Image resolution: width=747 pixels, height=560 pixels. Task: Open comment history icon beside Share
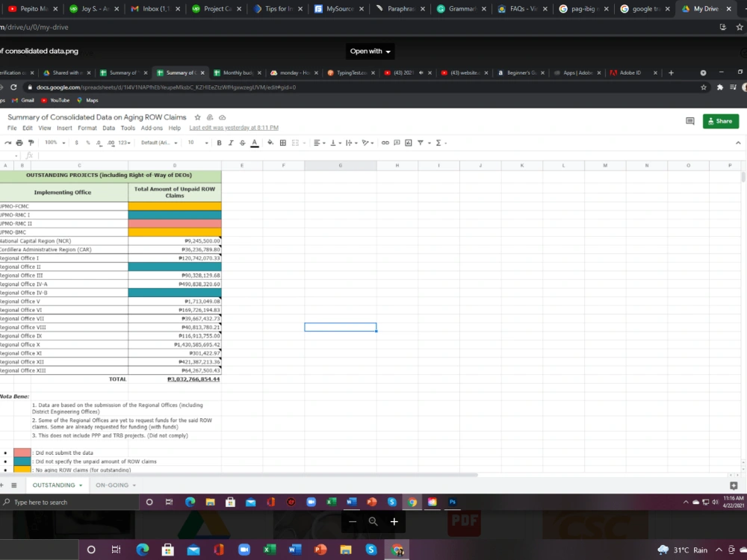689,121
